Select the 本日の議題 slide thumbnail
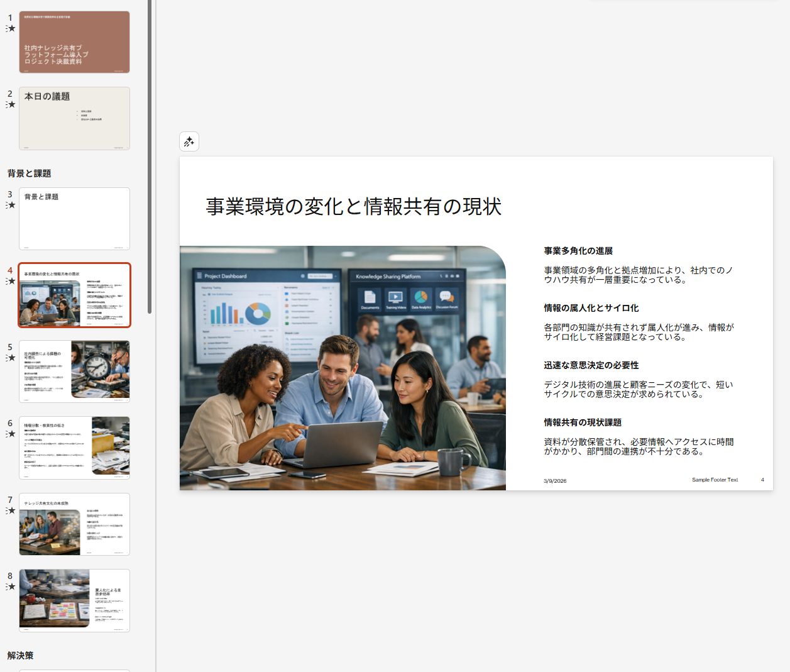 pyautogui.click(x=74, y=118)
